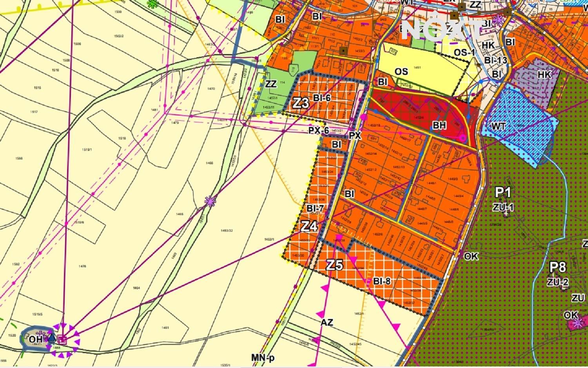Click the HK label on purple hatched zone

tap(544, 74)
